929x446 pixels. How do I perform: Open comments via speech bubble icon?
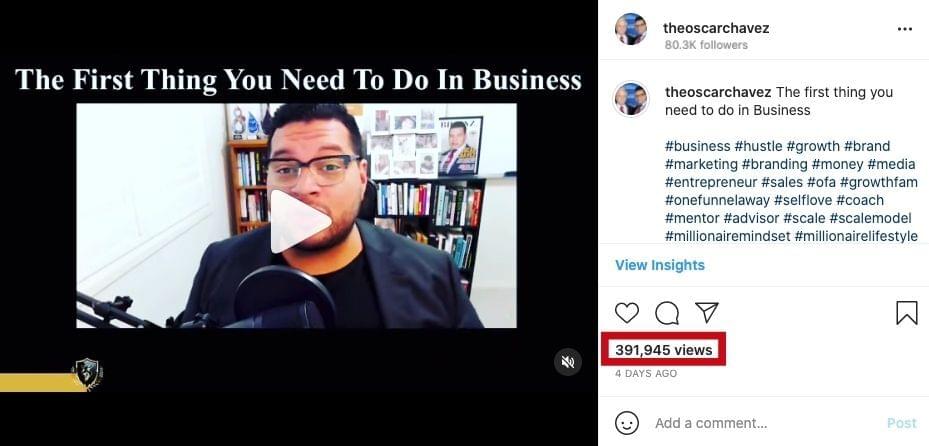coord(667,313)
